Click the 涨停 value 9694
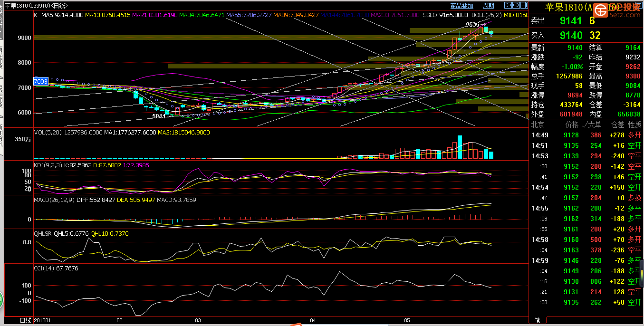The height and width of the screenshot is (326, 644). pyautogui.click(x=575, y=95)
